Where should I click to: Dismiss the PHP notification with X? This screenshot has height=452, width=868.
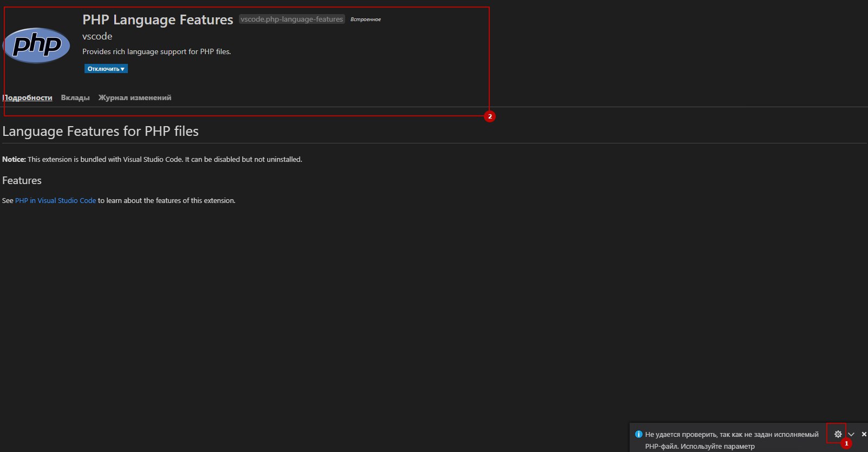(864, 434)
